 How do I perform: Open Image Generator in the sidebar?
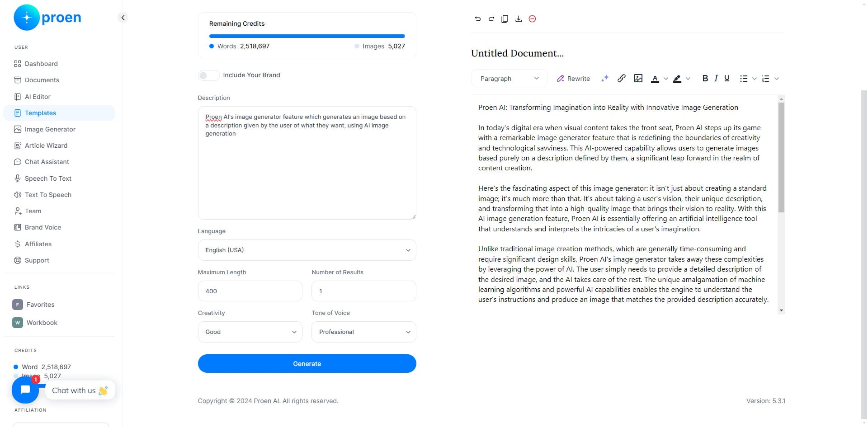(50, 129)
